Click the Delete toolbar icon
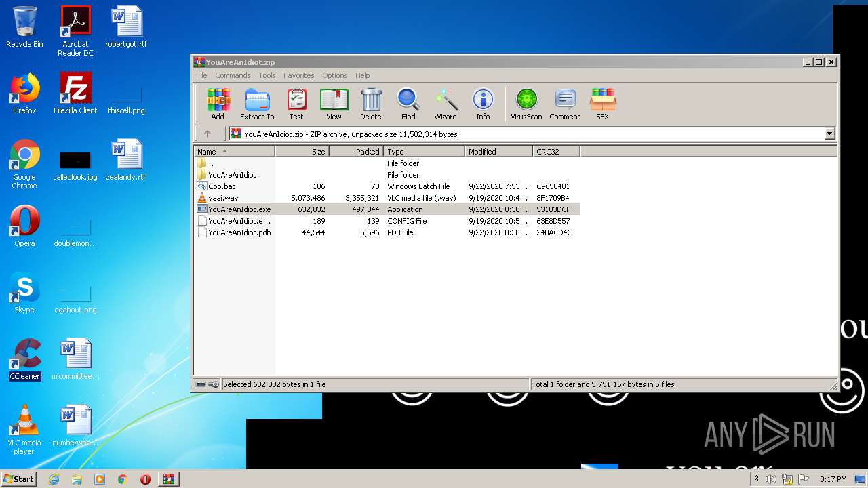Screen dimensions: 868x488 tap(371, 104)
